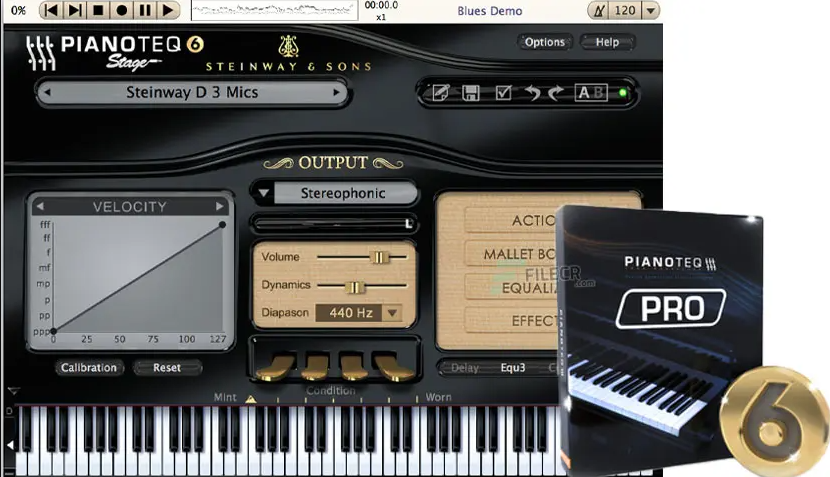This screenshot has height=477, width=830.
Task: Click the small triangle above the keyboard
Action: click(x=13, y=391)
